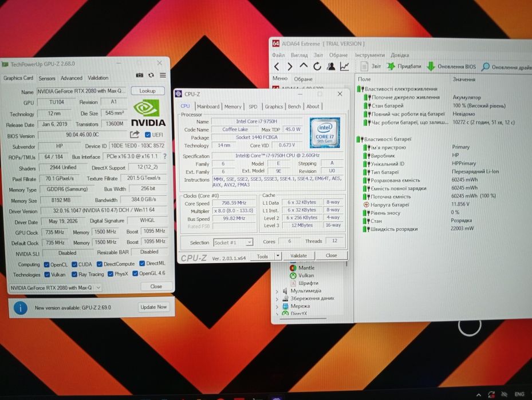Toggle Ray Tracing checkbox
The image size is (532, 400).
point(74,274)
